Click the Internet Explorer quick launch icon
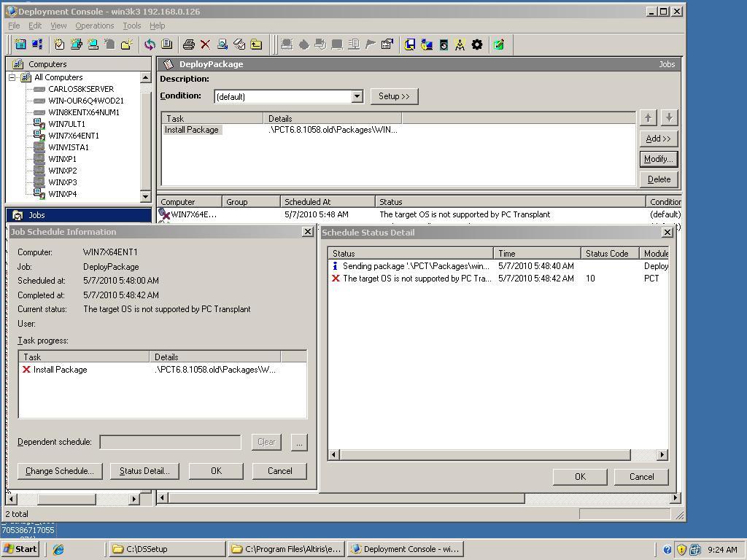Viewport: 747px width, 560px height. tap(58, 549)
